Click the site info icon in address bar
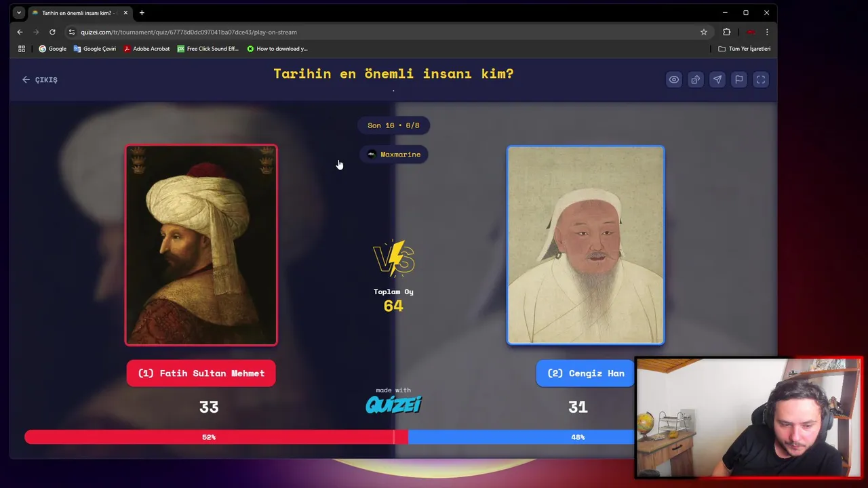 [x=71, y=32]
